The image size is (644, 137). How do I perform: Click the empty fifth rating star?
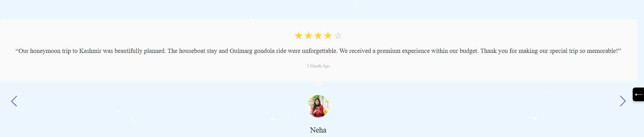point(338,35)
